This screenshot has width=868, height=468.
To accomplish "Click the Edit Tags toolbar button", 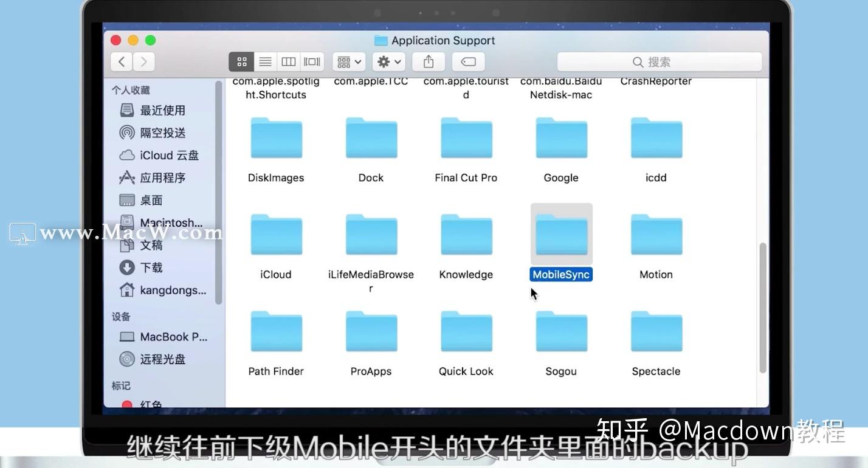I will (x=468, y=61).
